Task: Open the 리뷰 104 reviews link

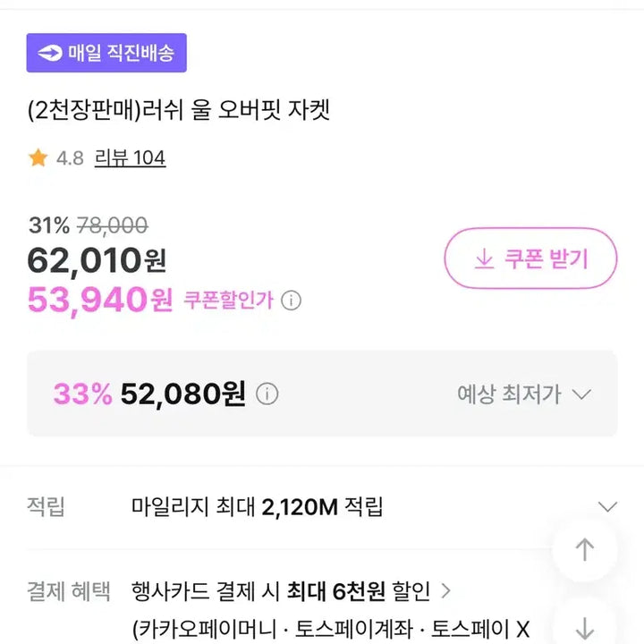Action: [x=130, y=158]
